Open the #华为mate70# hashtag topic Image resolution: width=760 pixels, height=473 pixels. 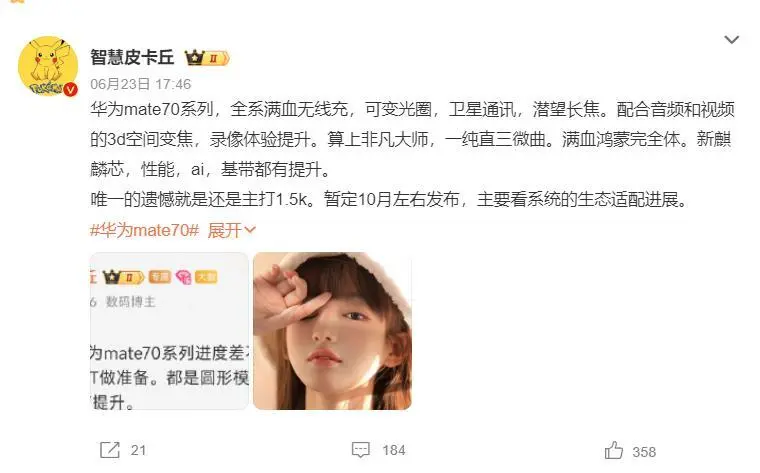144,230
